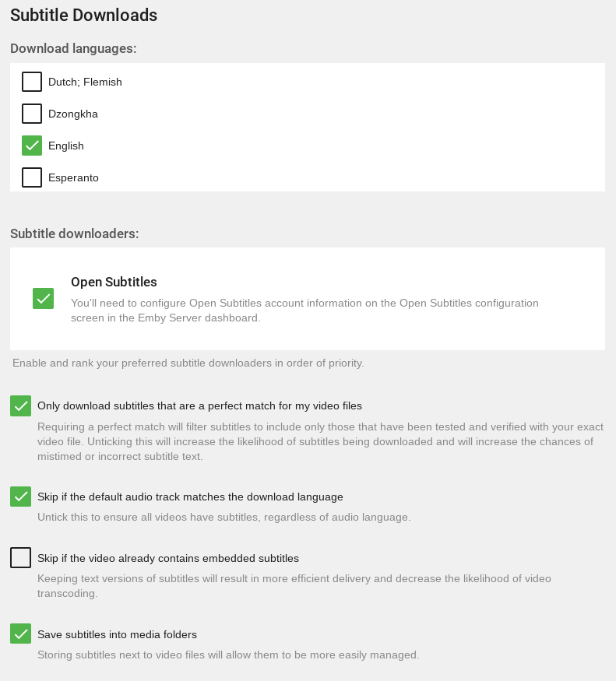Screen dimensions: 616x681
Task: Click the Open Subtitles account configuration description
Action: (x=304, y=310)
